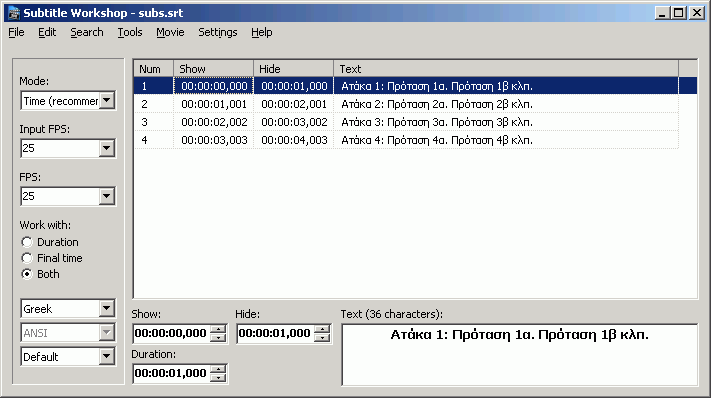Click the subtitle text editing box
The image size is (711, 398).
(520, 355)
